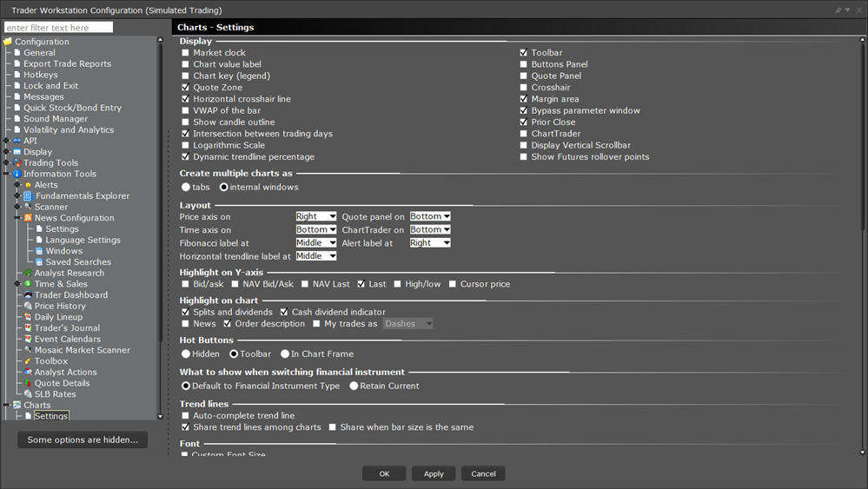Screen dimensions: 868x489
Task: Enable the Crosshair checkbox
Action: (x=524, y=88)
